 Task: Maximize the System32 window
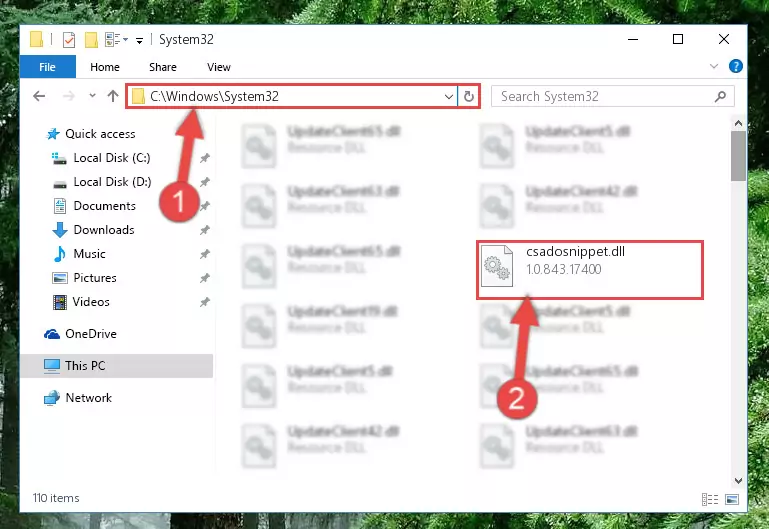point(678,39)
